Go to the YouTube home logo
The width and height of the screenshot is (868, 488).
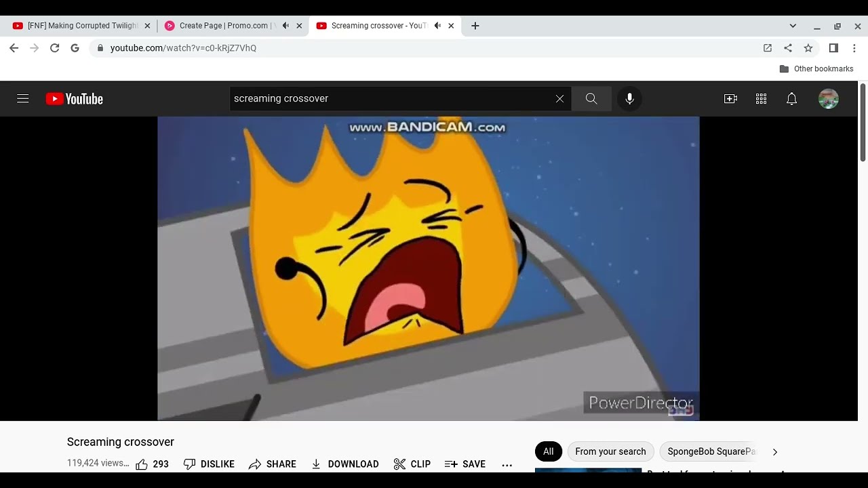(x=75, y=99)
